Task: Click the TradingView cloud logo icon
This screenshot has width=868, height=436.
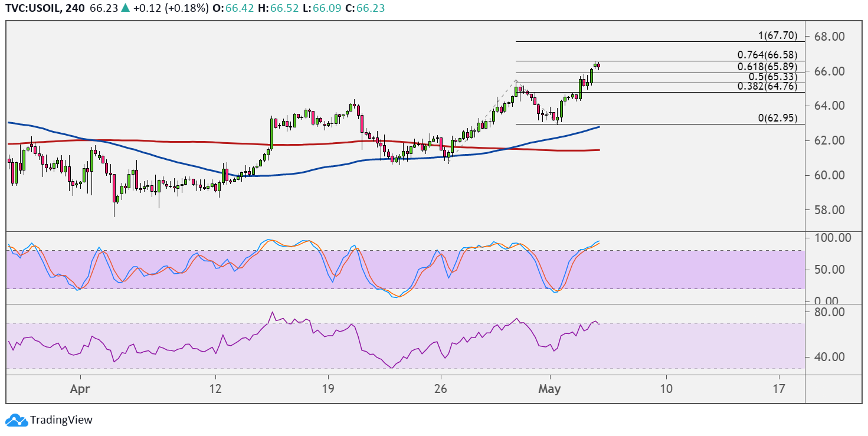Action: [x=16, y=420]
